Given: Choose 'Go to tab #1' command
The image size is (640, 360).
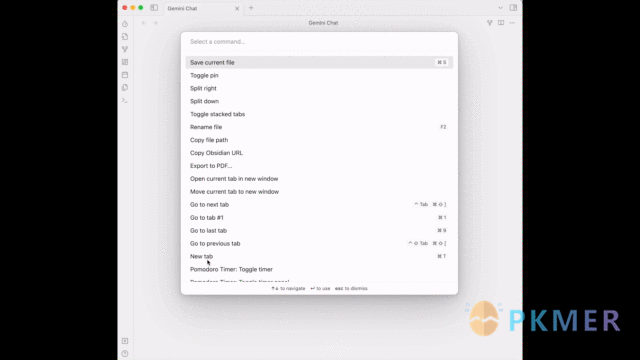Looking at the screenshot, I should (x=319, y=218).
